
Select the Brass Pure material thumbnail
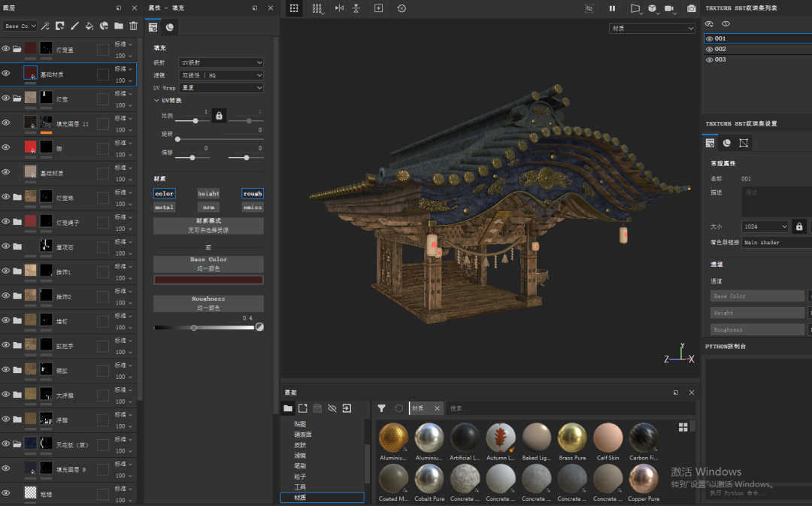pos(572,438)
